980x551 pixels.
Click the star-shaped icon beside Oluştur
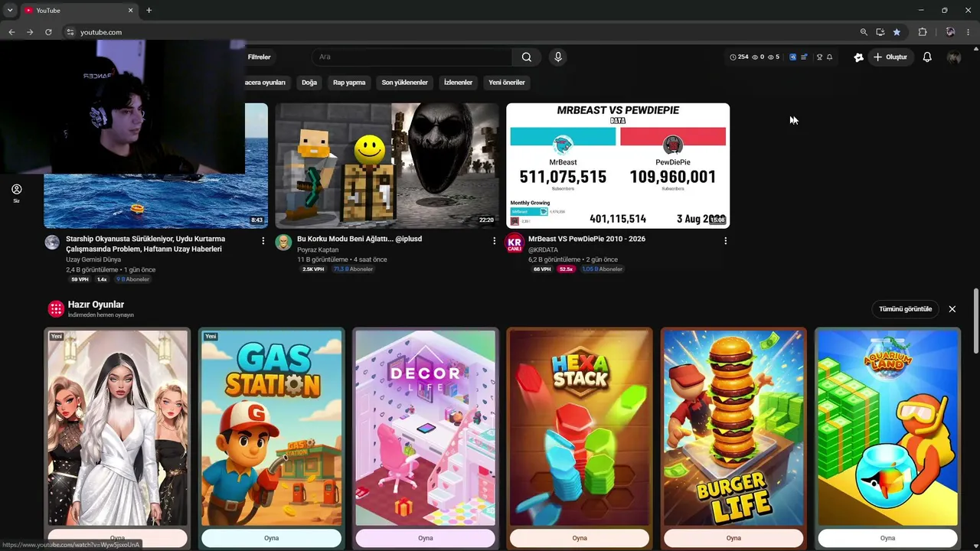point(858,57)
